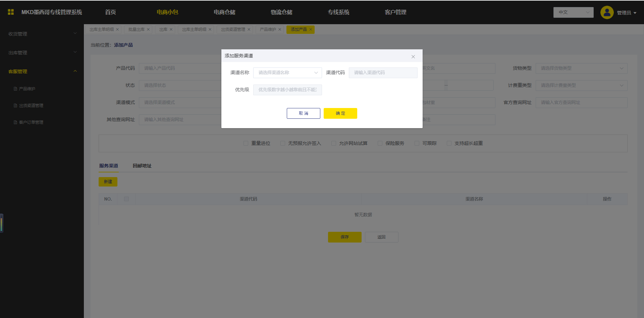Open the 电商仓储 top menu

[x=224, y=12]
